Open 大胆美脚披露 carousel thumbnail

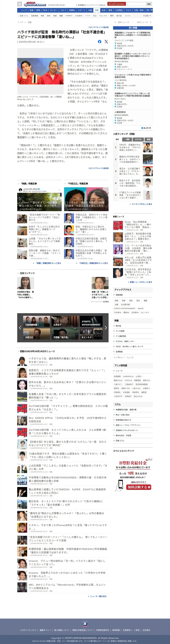[37, 321]
